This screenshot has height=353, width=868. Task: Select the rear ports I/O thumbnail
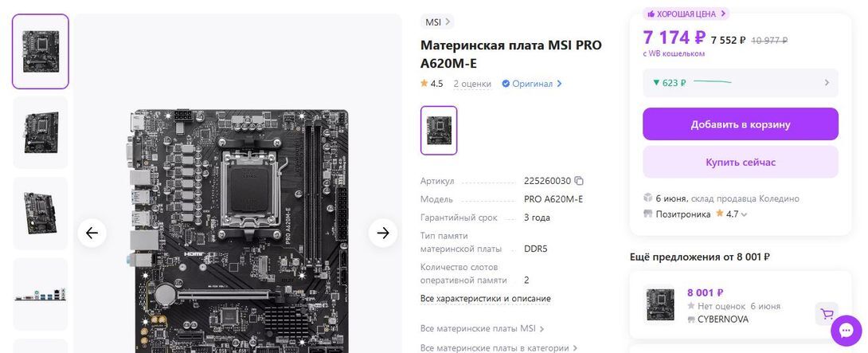pyautogui.click(x=41, y=294)
